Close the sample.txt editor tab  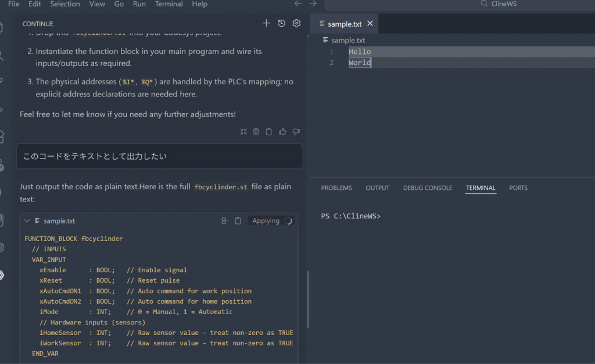point(370,24)
